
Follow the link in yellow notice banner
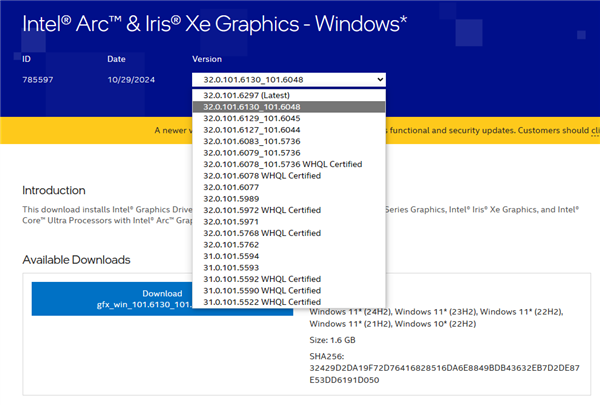coord(594,130)
